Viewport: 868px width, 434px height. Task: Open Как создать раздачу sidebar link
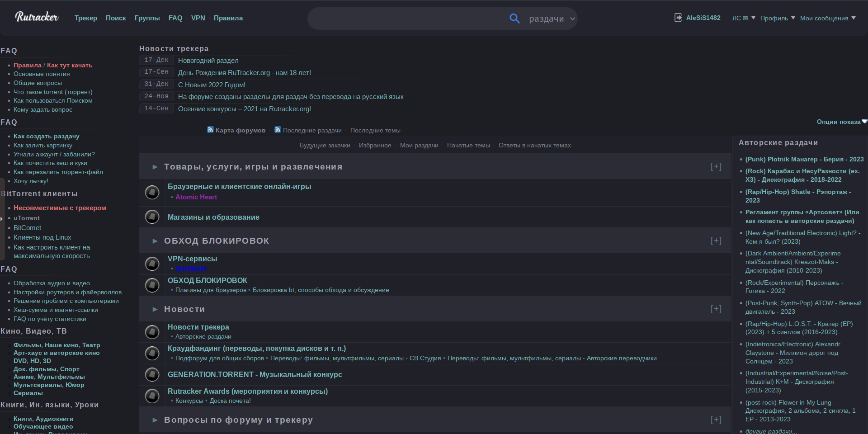46,136
